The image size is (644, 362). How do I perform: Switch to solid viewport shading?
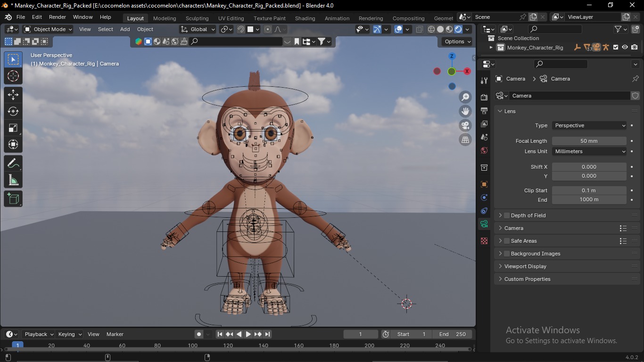pyautogui.click(x=440, y=29)
